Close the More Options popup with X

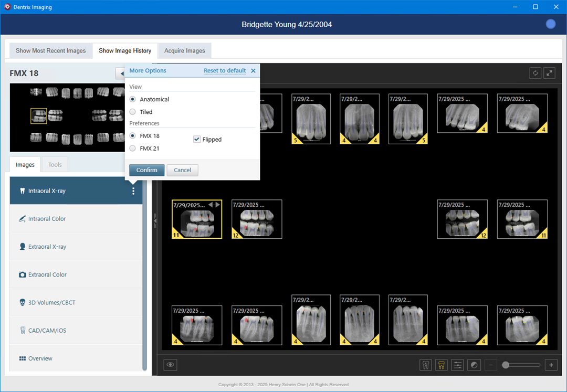[253, 71]
